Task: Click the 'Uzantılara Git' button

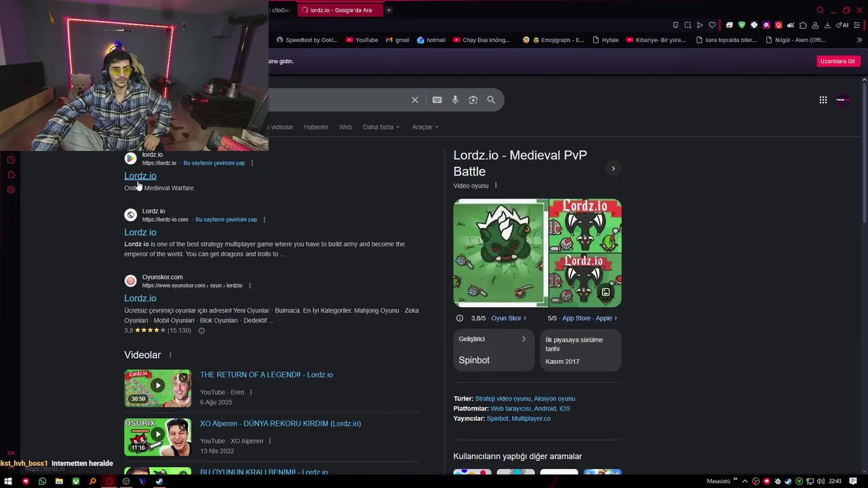Action: [838, 61]
